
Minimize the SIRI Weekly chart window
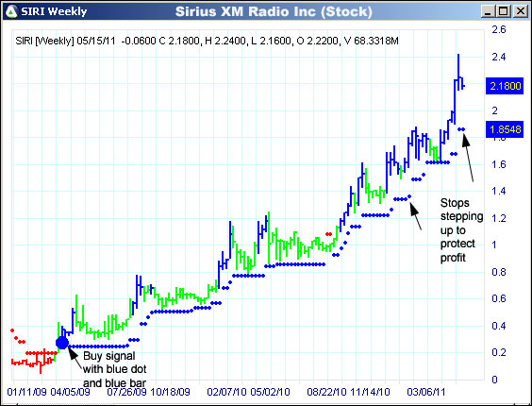pyautogui.click(x=489, y=12)
